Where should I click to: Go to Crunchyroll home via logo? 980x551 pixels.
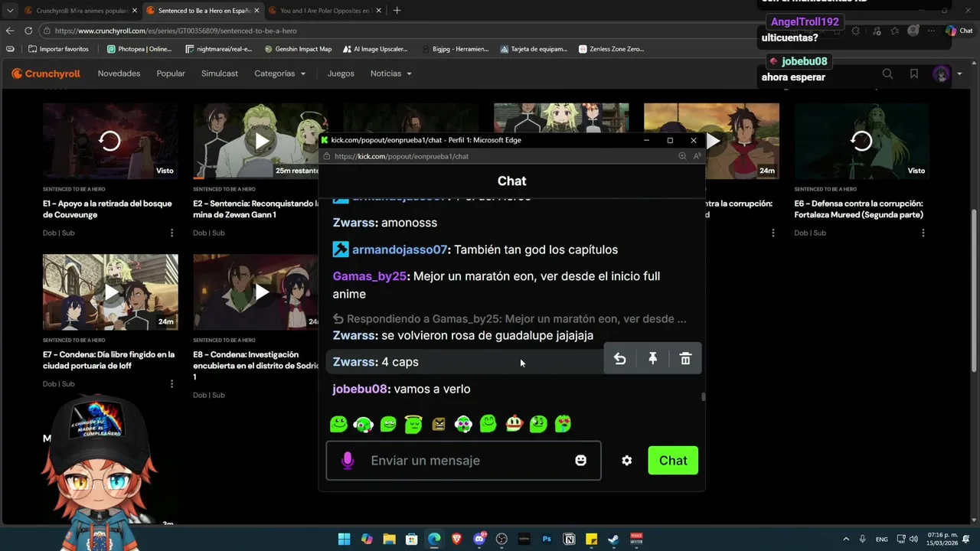coord(46,74)
